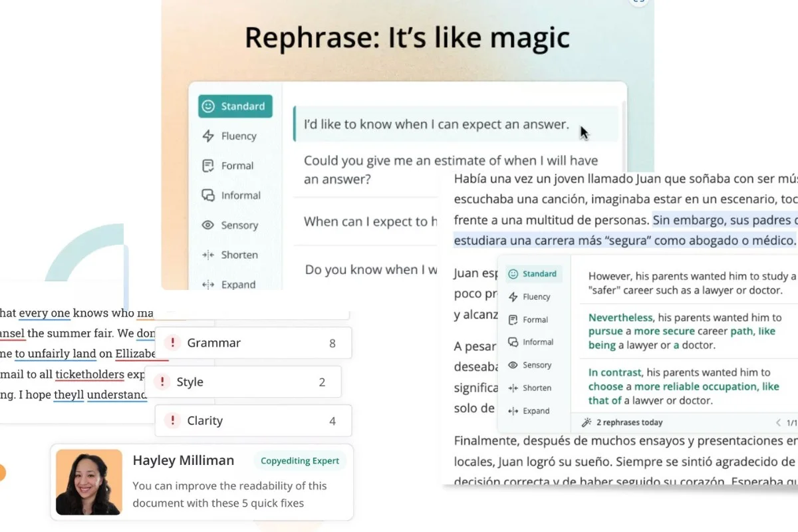Select the Informal chat bubble icon in the large panel
The width and height of the screenshot is (798, 532).
coord(207,196)
